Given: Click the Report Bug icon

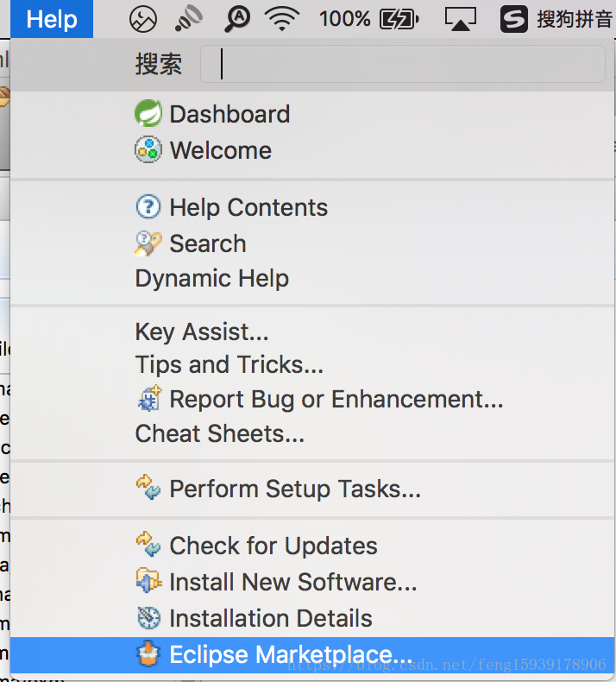Looking at the screenshot, I should point(149,399).
